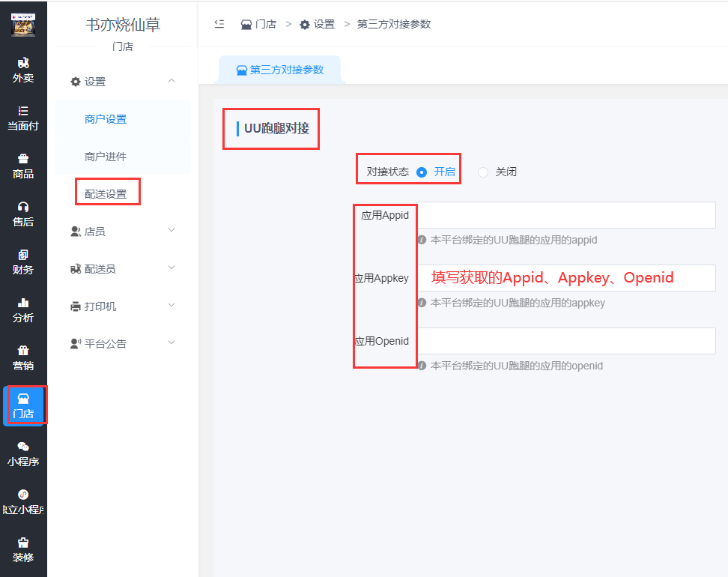Image resolution: width=728 pixels, height=577 pixels.
Task: Click the info icon beside openid hint
Action: click(422, 366)
